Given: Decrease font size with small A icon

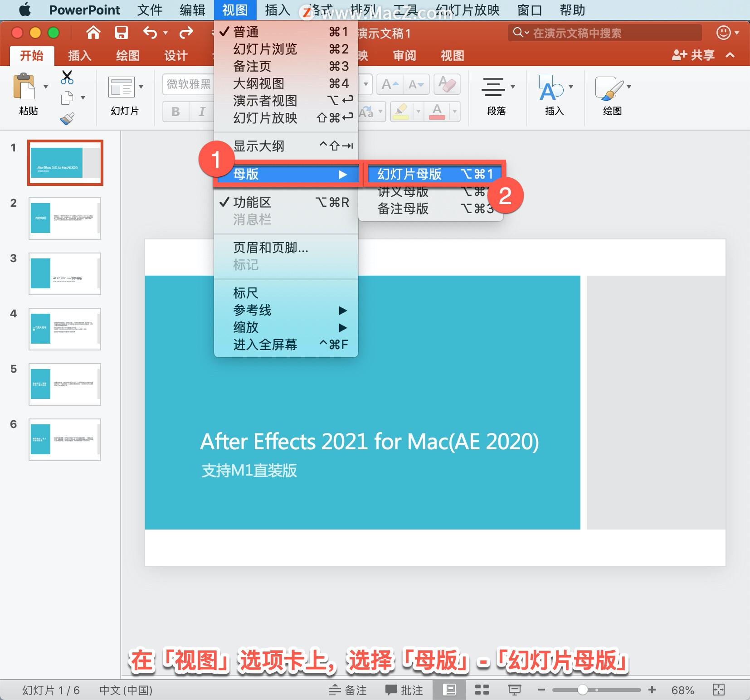Looking at the screenshot, I should pyautogui.click(x=416, y=84).
